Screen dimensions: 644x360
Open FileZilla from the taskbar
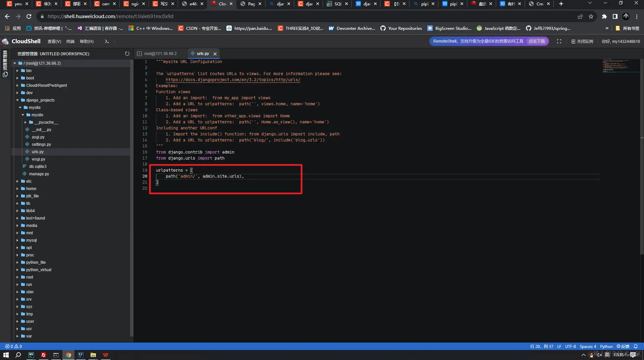tap(44, 355)
